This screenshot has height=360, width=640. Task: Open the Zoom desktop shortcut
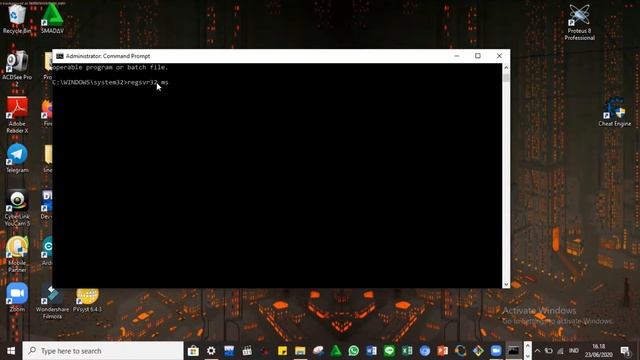(17, 298)
